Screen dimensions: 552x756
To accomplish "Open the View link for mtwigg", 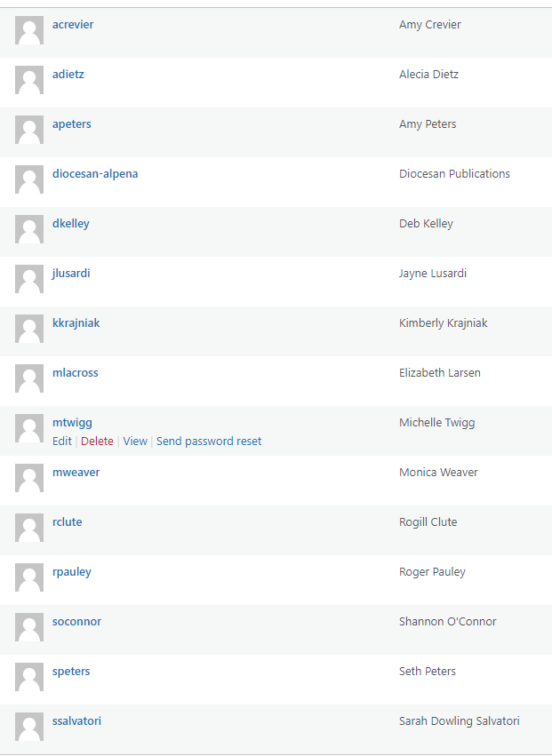I will (x=135, y=442).
